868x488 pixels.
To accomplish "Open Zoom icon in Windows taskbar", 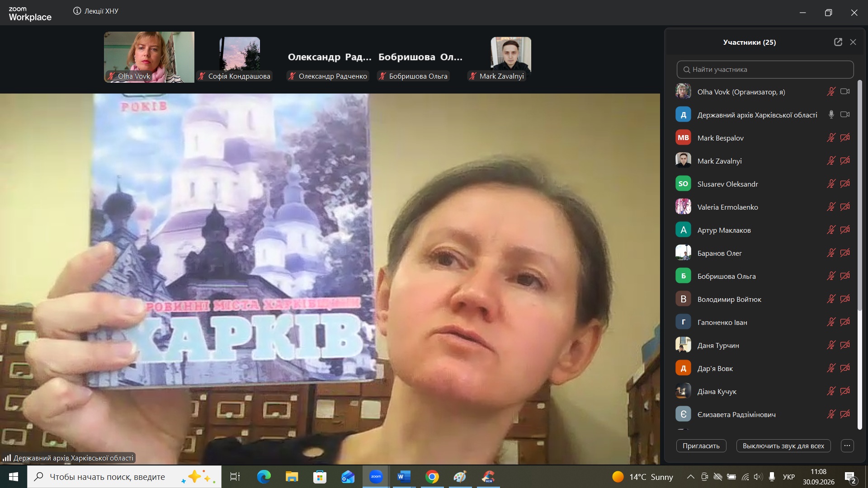I will click(376, 477).
